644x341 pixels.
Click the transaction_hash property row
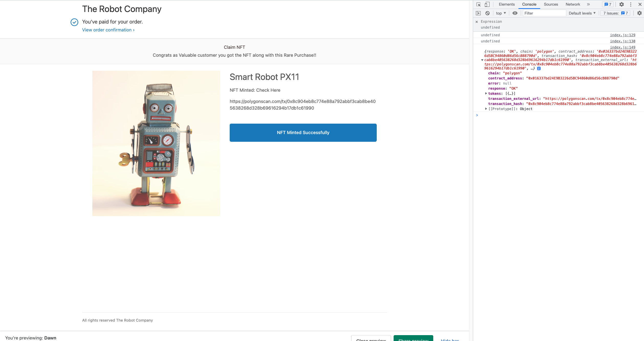[562, 104]
